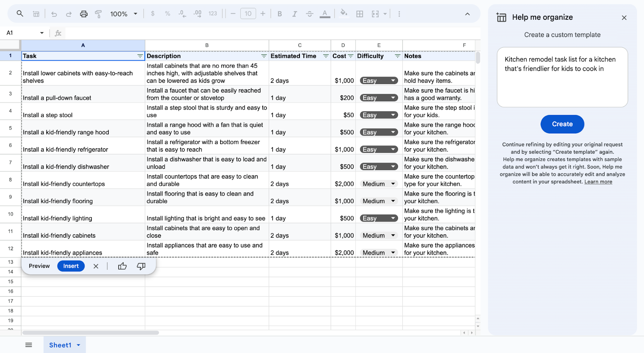Open Difficulty dropdown for kid-friendly flooring row
This screenshot has height=353, width=644.
[379, 201]
